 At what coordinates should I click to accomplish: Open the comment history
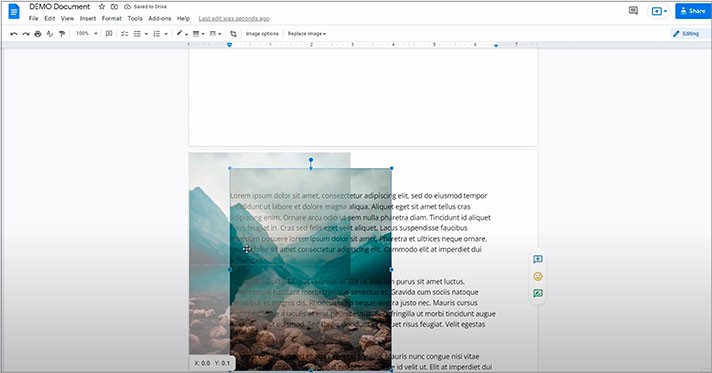coord(633,10)
